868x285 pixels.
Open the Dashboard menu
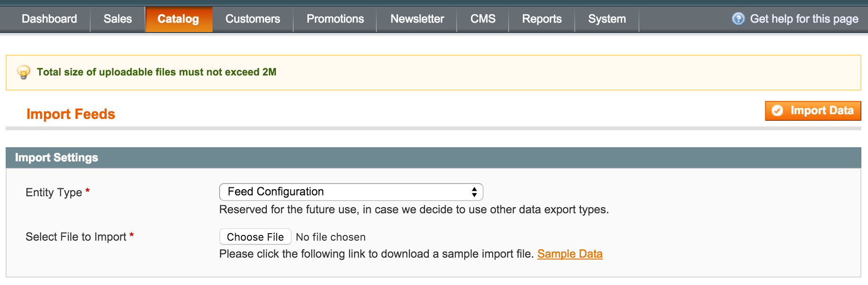[49, 19]
